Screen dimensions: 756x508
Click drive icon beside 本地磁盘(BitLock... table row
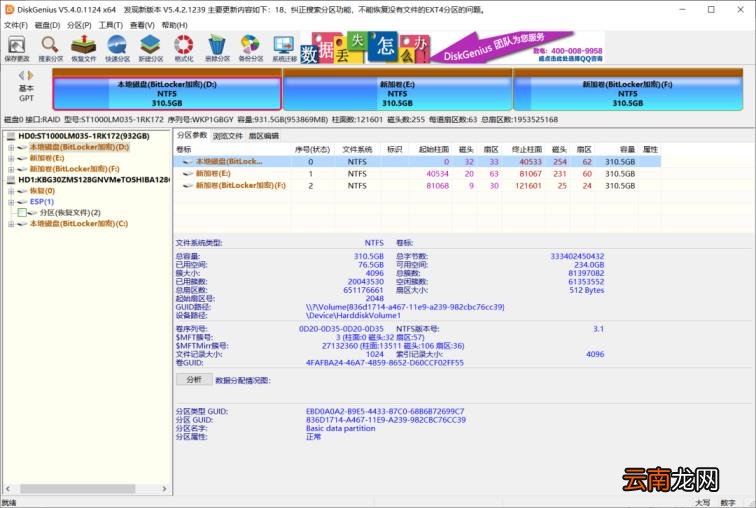pyautogui.click(x=188, y=162)
